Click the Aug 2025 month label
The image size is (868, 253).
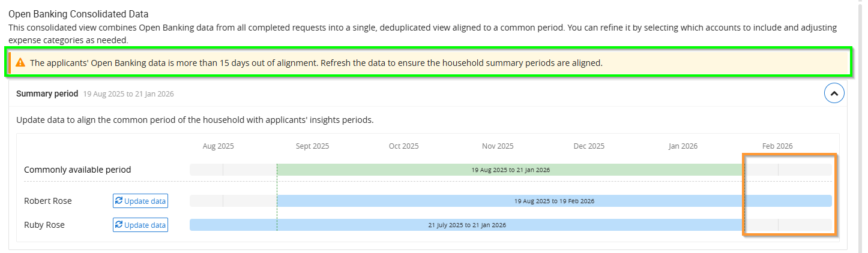click(218, 146)
